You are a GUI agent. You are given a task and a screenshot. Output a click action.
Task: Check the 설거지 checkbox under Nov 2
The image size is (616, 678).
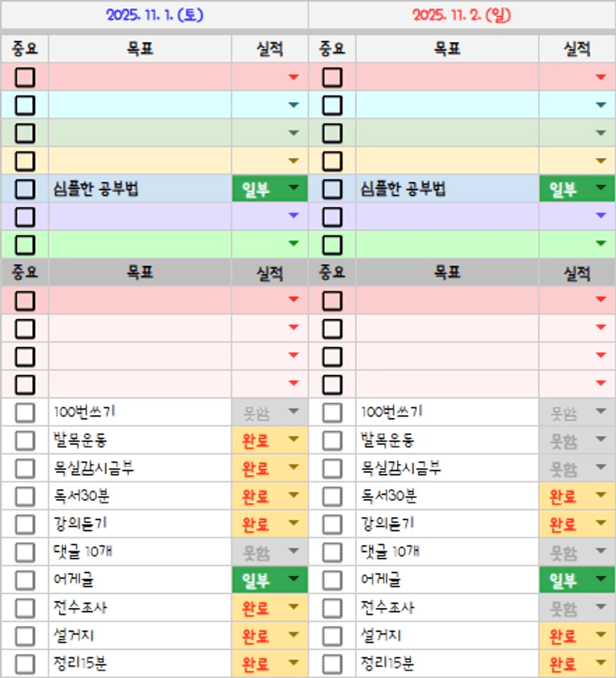[332, 636]
